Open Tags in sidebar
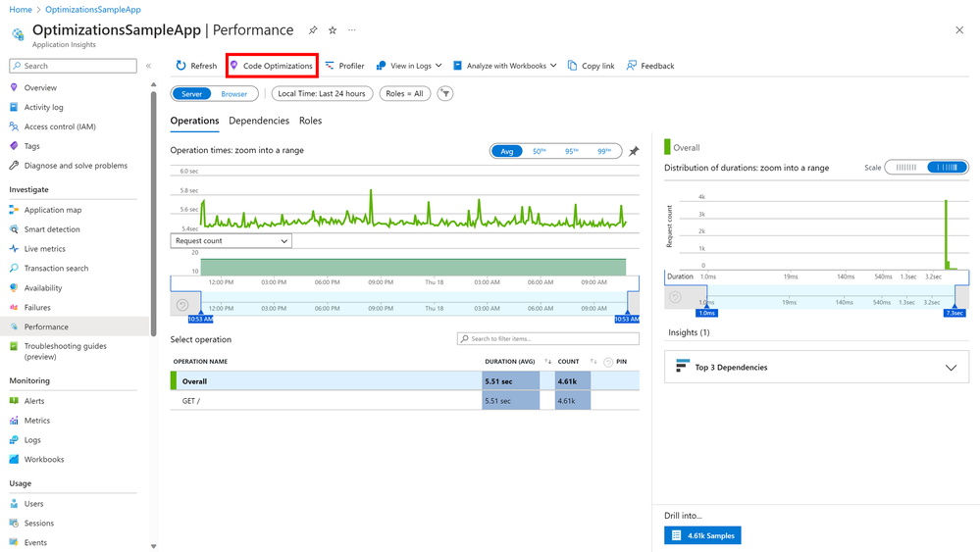The width and height of the screenshot is (980, 552). [31, 146]
